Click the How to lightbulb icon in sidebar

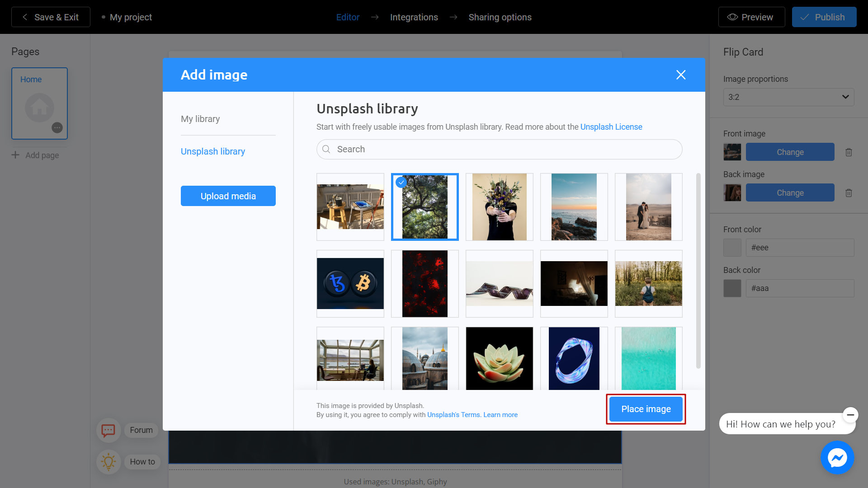coord(108,461)
